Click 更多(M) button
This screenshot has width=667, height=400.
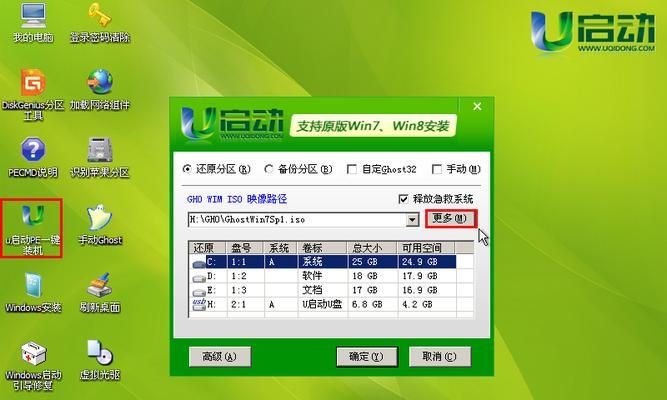coord(450,219)
